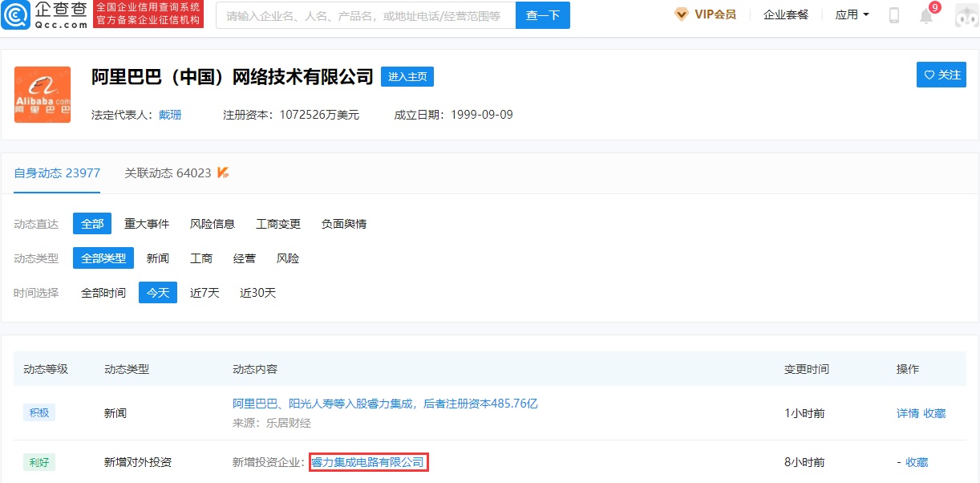Open 睿力集成电路有限公司 company link

(368, 462)
